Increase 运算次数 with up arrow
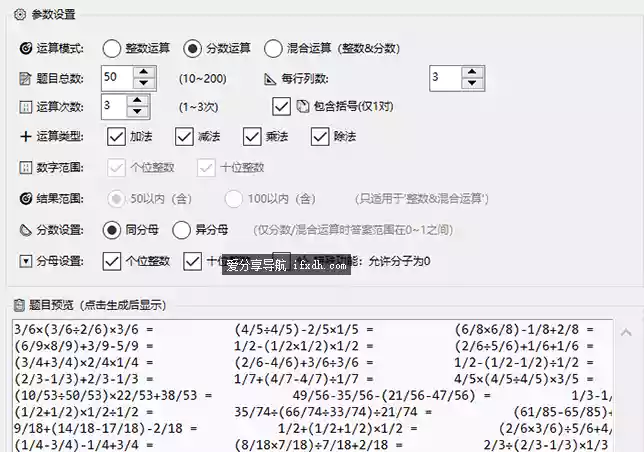This screenshot has width=644, height=452. [137, 100]
